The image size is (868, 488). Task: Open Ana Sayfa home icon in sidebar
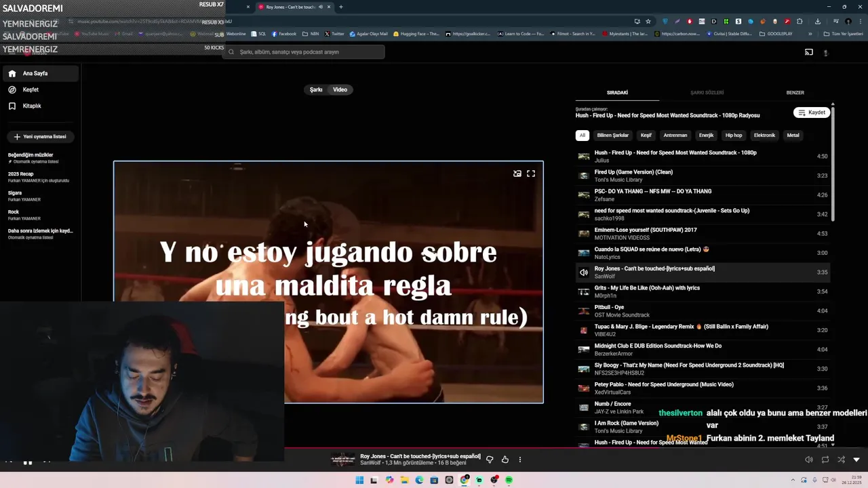(12, 73)
